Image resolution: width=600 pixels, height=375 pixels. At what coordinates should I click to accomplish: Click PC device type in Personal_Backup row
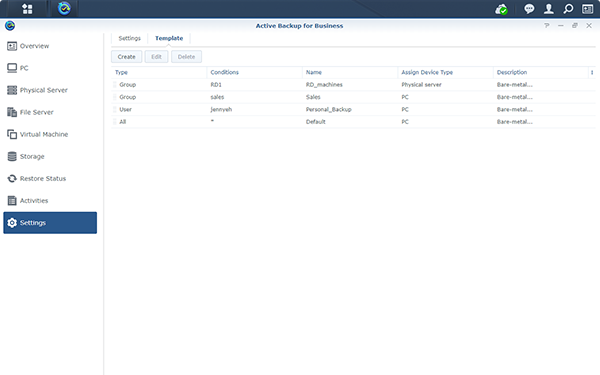405,109
